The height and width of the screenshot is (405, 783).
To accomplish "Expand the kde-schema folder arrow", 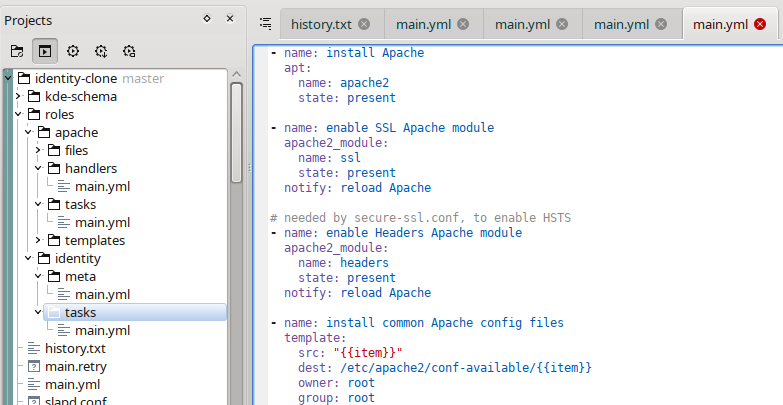I will coord(18,96).
